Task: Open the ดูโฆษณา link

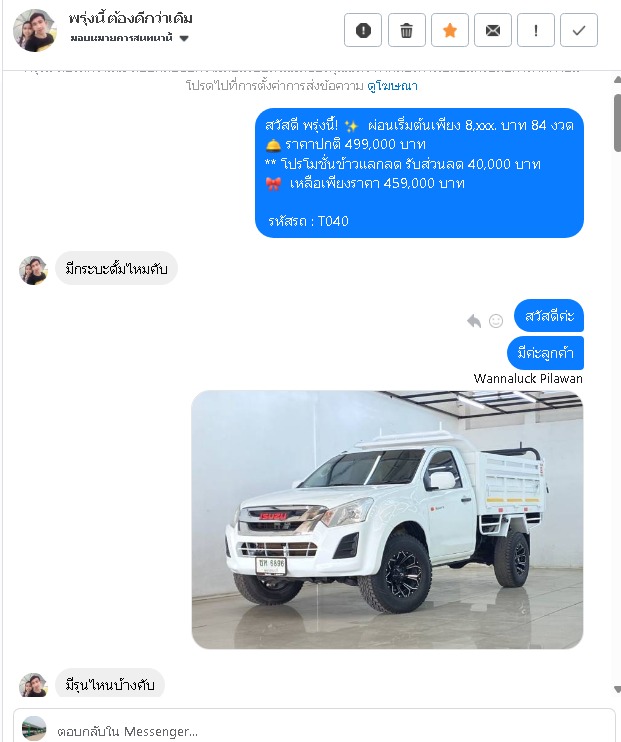Action: tap(392, 86)
